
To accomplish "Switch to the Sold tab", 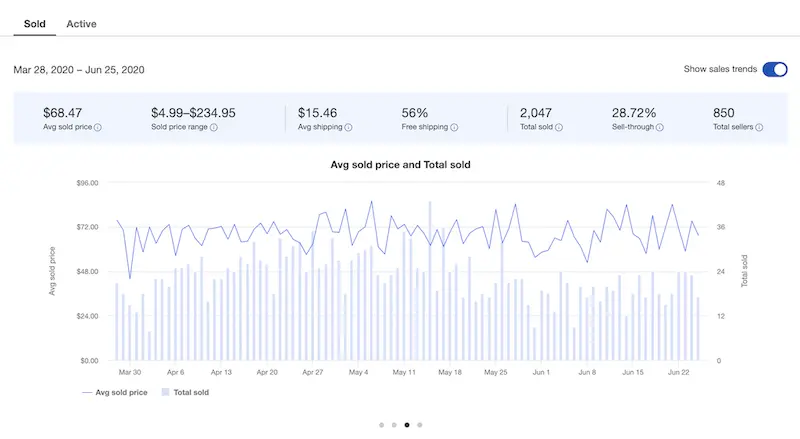I will pos(34,23).
